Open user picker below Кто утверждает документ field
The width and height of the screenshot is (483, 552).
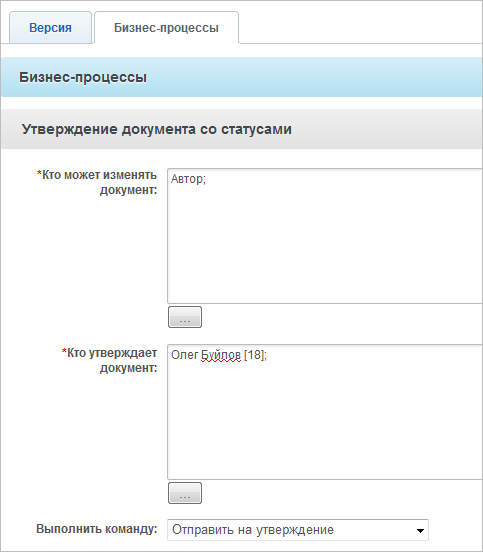pos(185,493)
